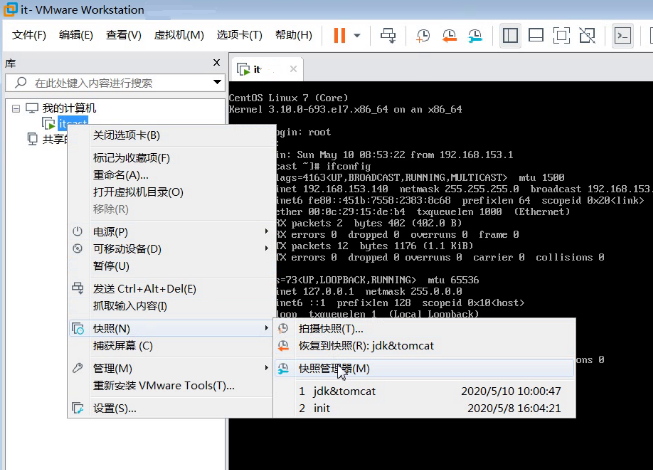Click the take snapshot toolbar icon
The width and height of the screenshot is (653, 470).
click(x=423, y=35)
